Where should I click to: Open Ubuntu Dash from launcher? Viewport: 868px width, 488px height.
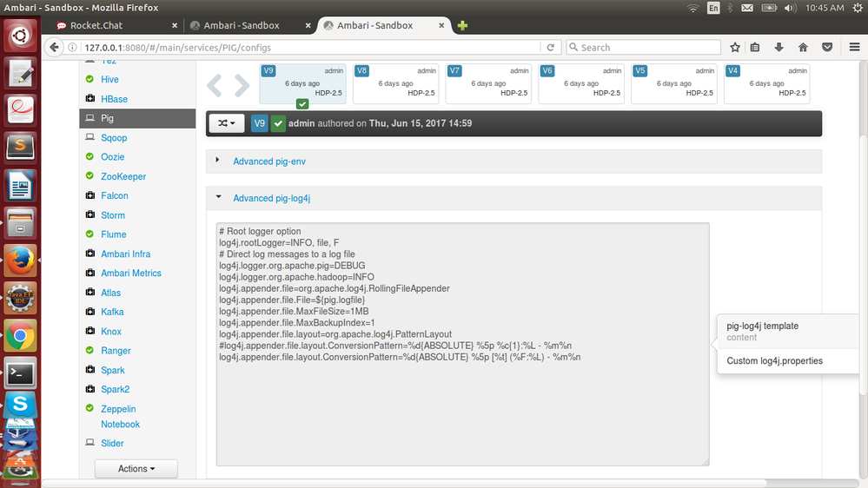[x=21, y=36]
